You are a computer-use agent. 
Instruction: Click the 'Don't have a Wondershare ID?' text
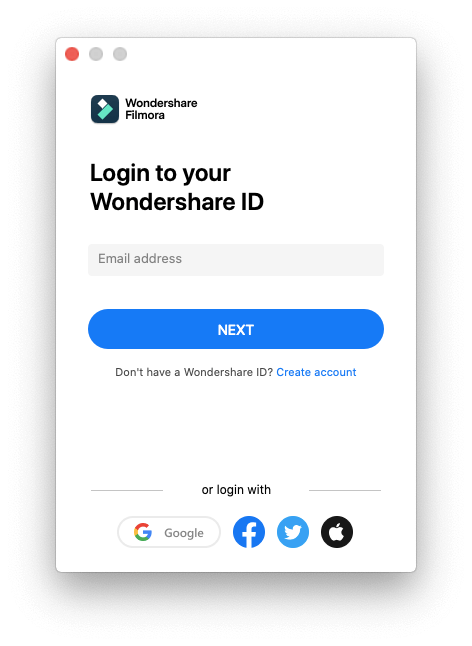click(x=194, y=372)
